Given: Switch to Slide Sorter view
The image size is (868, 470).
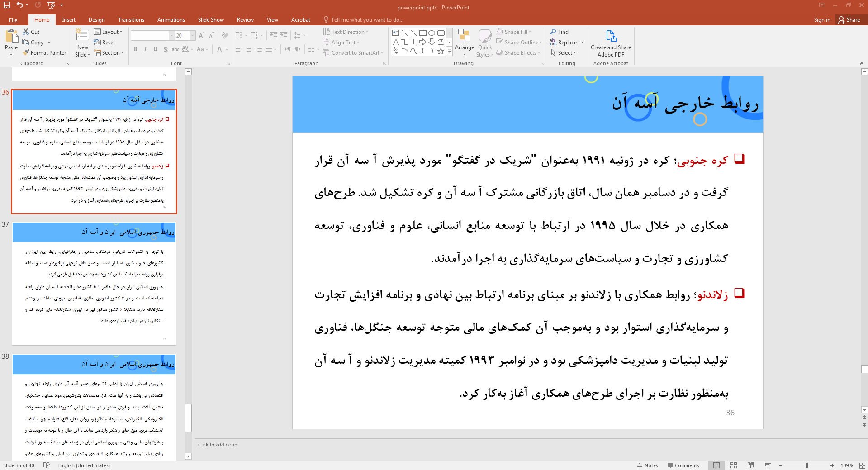Looking at the screenshot, I should (734, 465).
